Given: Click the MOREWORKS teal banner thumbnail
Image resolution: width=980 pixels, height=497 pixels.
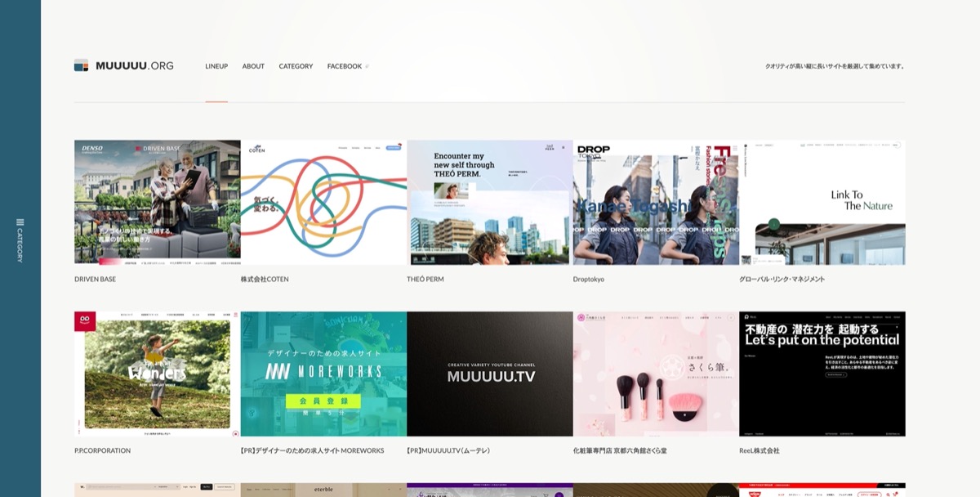Looking at the screenshot, I should 323,374.
